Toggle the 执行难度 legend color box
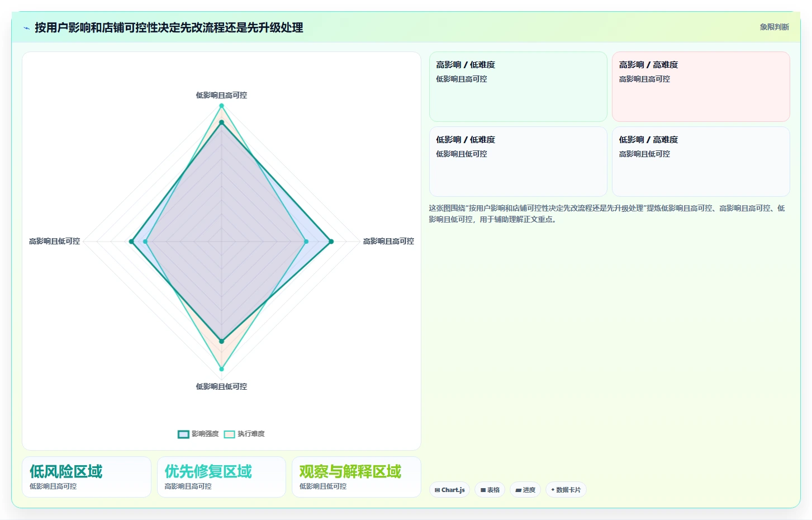The height and width of the screenshot is (520, 812). click(229, 434)
